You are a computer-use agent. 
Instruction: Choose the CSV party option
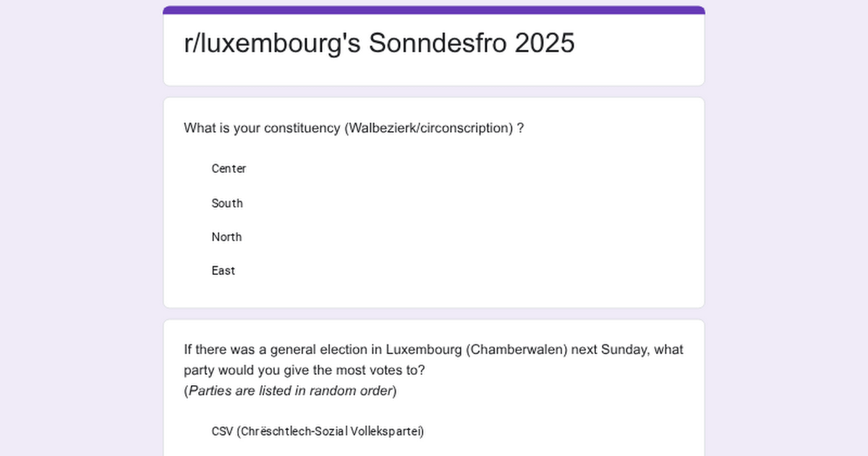point(318,431)
